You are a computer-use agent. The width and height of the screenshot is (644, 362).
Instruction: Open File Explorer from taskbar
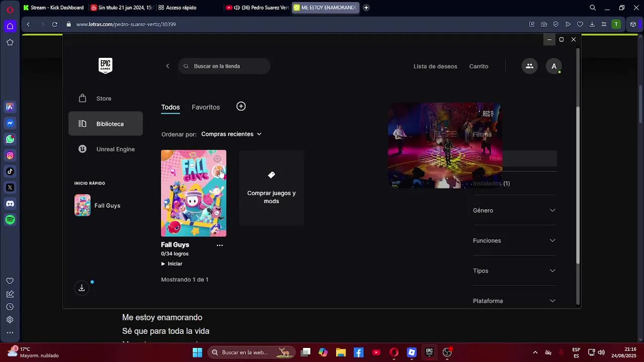(341, 352)
